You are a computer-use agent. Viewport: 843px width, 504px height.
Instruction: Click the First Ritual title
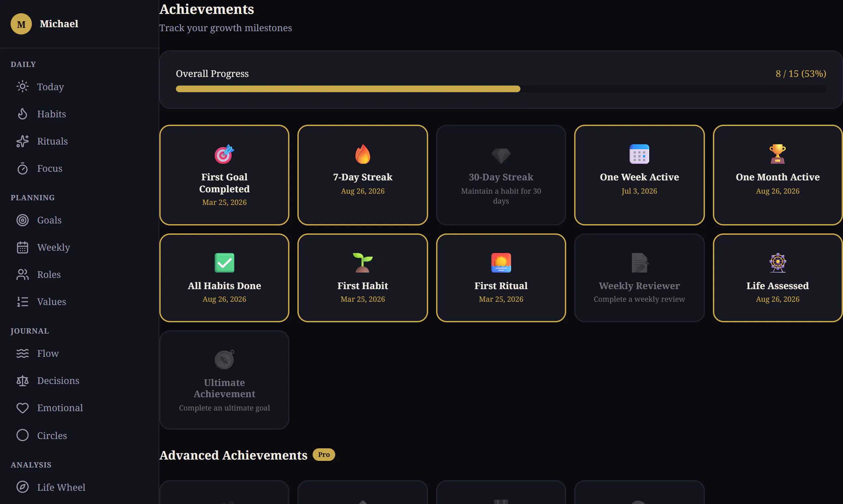[x=501, y=285]
